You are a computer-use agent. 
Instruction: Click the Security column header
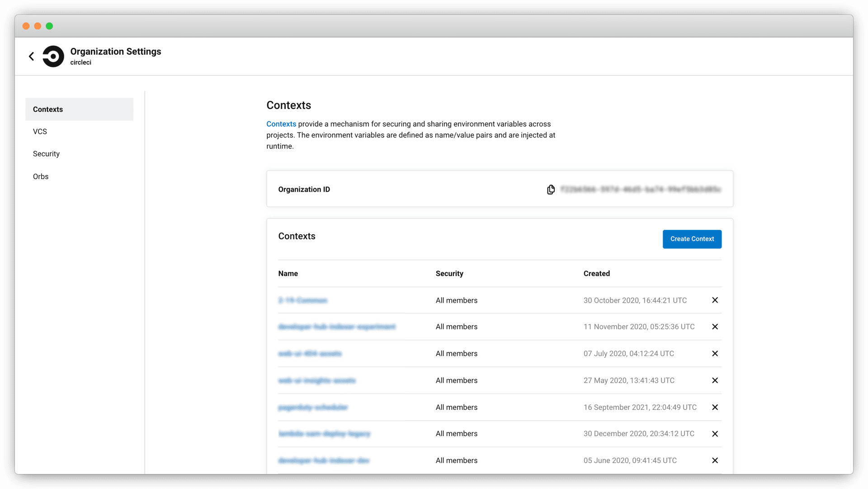coord(449,274)
